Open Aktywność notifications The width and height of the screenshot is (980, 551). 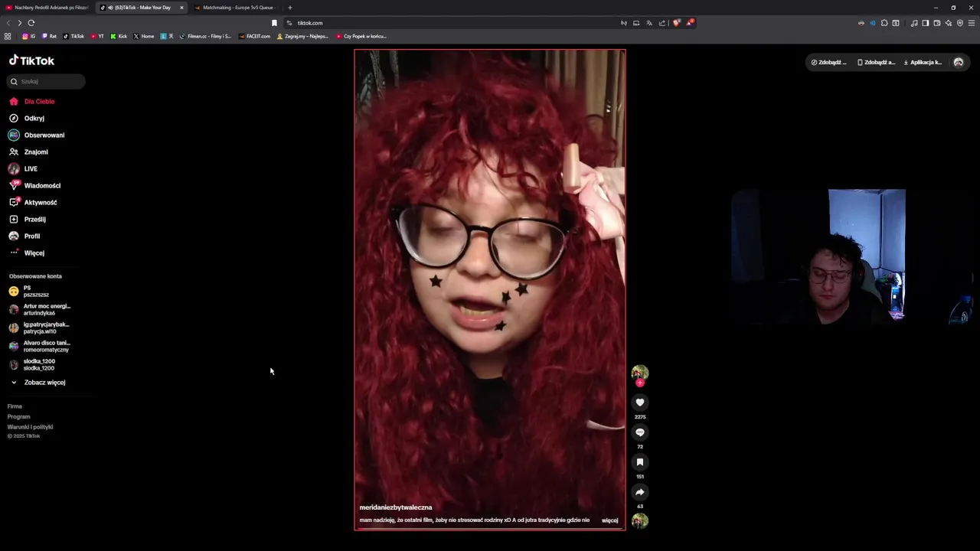pos(33,203)
